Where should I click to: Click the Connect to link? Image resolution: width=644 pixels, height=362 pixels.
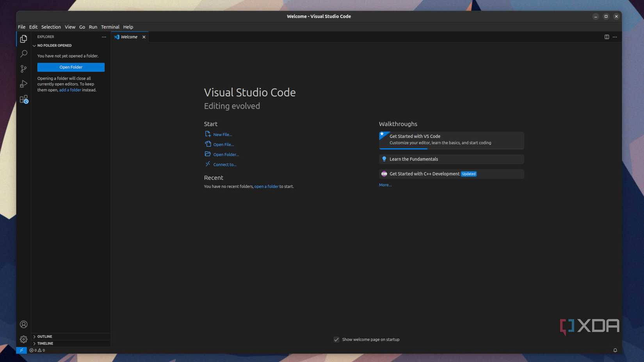point(224,164)
